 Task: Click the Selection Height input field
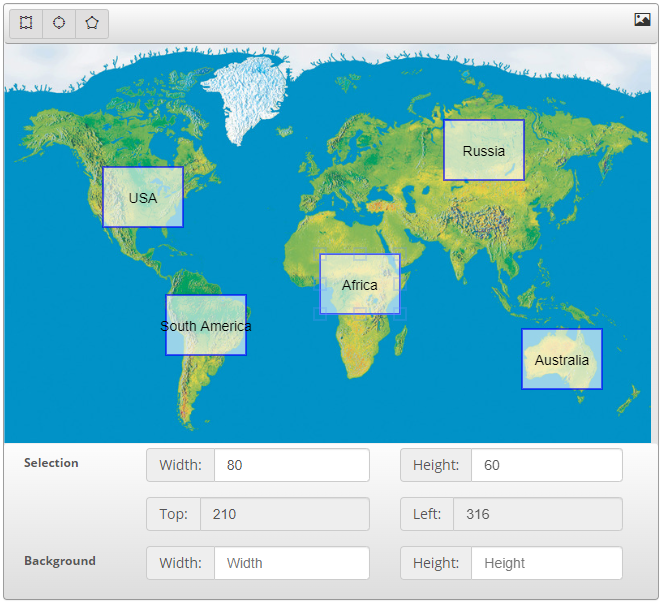point(546,465)
